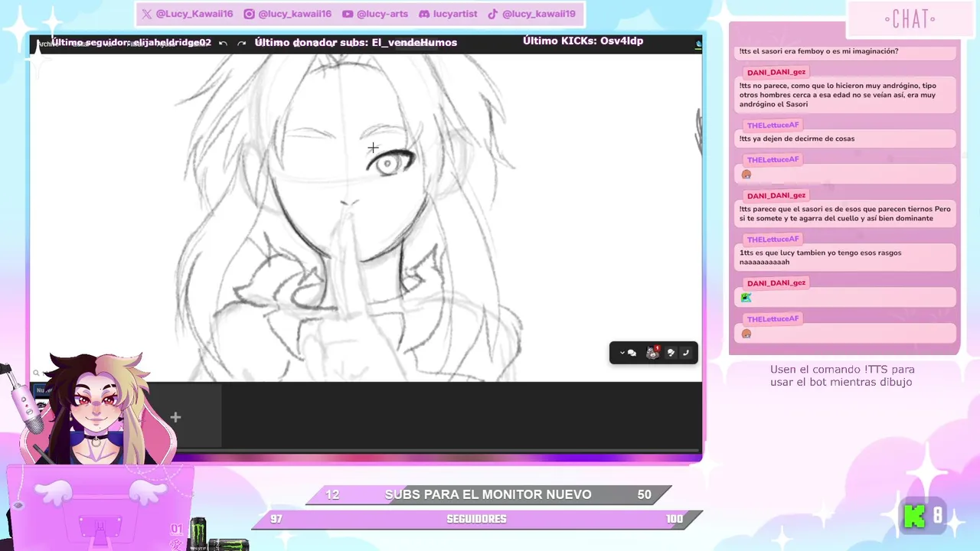Click the green Kick logo
This screenshot has width=980, height=551.
(915, 517)
